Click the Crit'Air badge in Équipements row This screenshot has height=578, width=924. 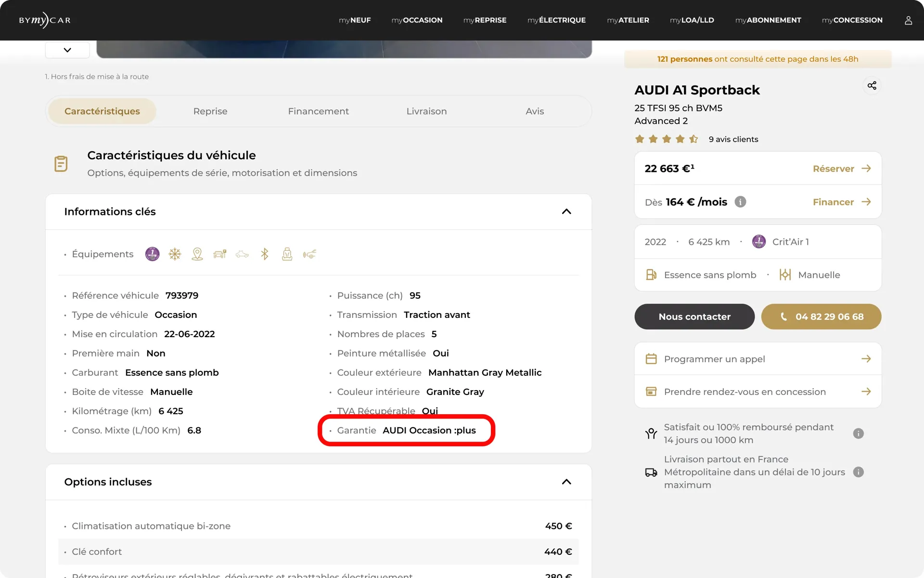click(152, 254)
